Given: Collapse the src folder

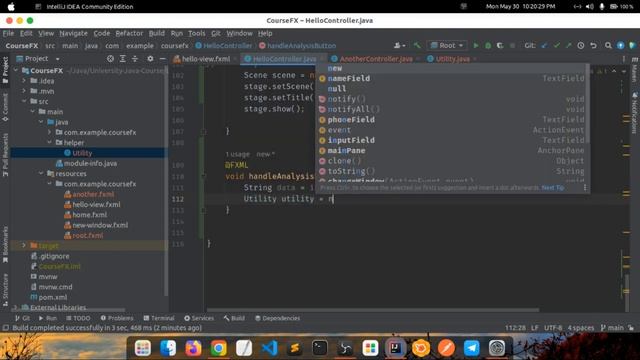Looking at the screenshot, I should [x=24, y=101].
